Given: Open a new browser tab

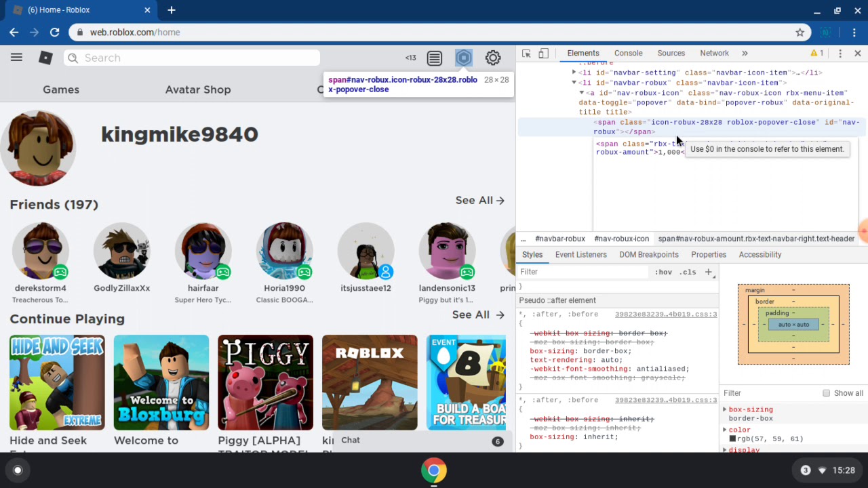Looking at the screenshot, I should [172, 10].
